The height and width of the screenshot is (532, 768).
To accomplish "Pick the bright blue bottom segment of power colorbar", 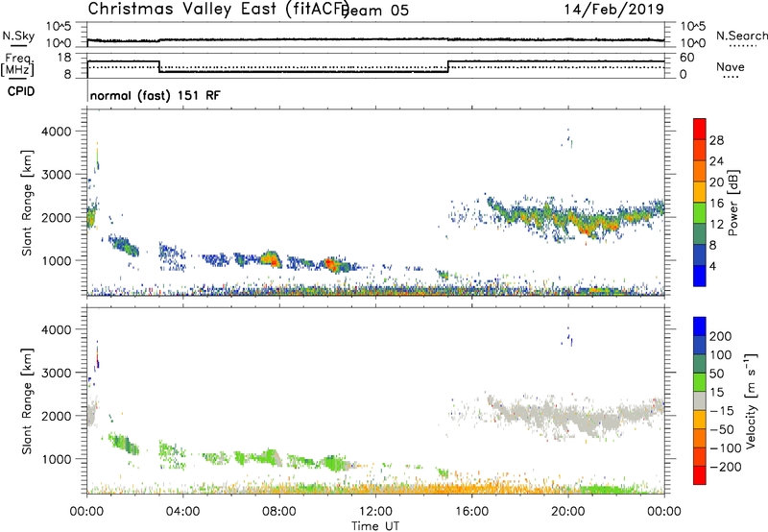I will (x=700, y=277).
